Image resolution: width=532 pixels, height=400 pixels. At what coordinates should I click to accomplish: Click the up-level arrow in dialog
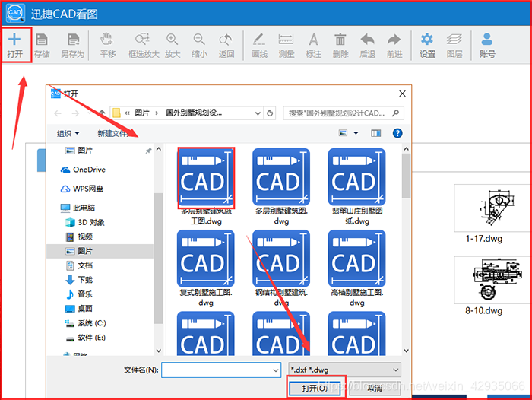[102, 113]
